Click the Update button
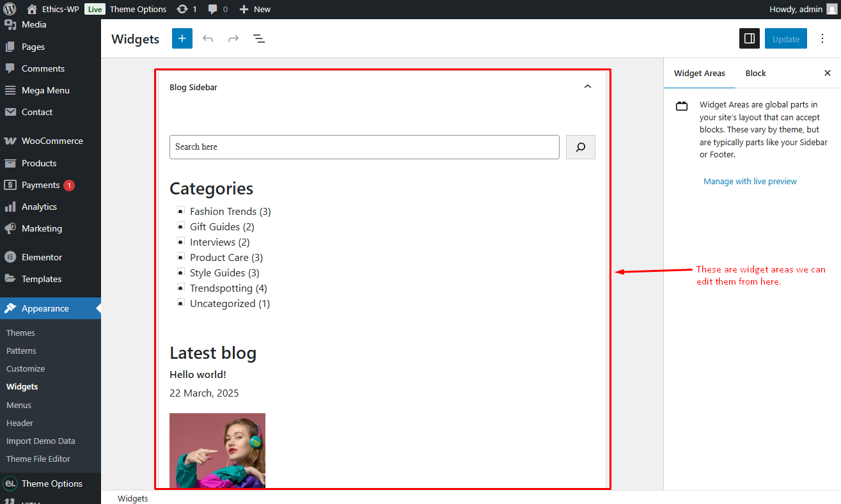841x504 pixels. coord(786,38)
